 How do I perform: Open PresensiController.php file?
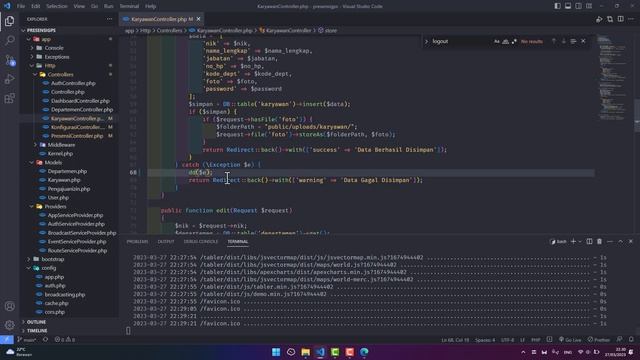pos(77,136)
